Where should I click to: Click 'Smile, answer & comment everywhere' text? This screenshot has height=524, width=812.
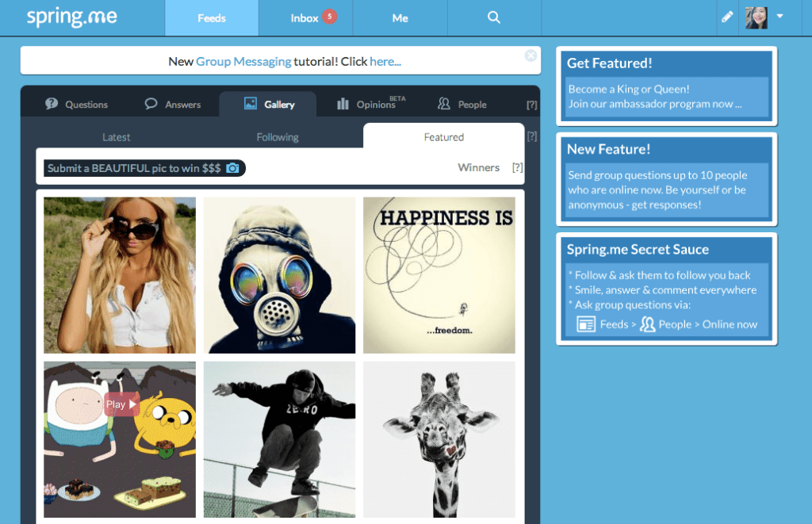point(665,290)
